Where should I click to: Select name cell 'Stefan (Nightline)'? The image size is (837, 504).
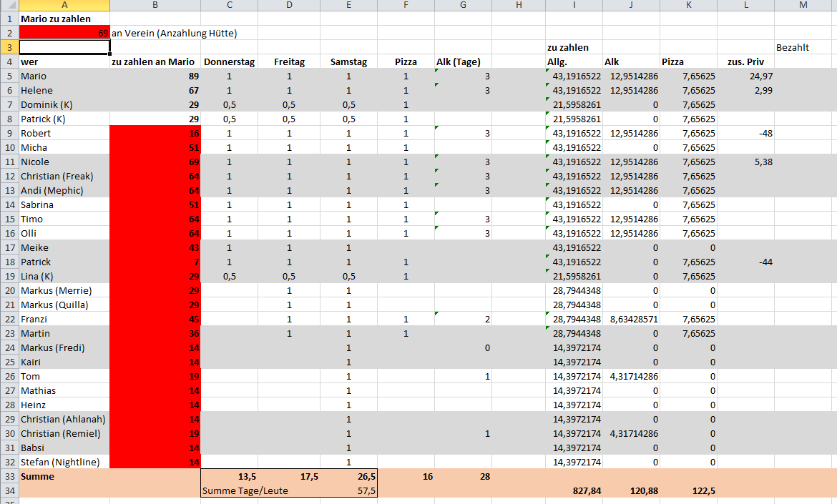(x=64, y=463)
